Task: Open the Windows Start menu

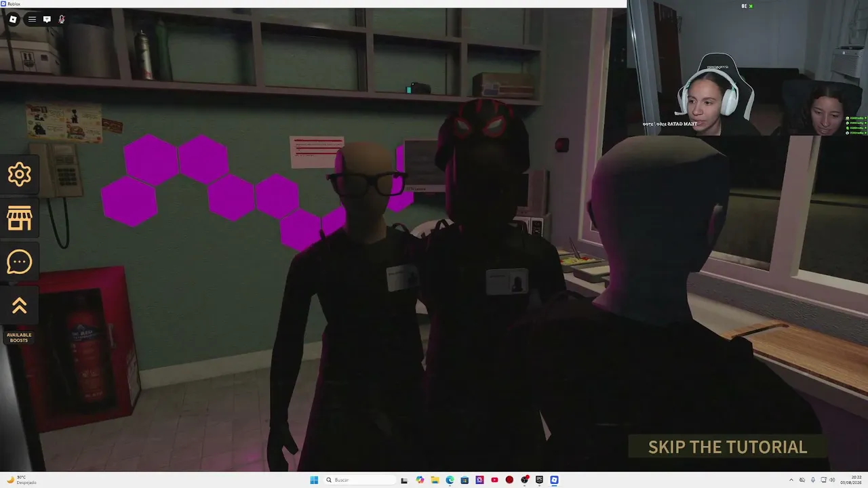Action: 314,480
